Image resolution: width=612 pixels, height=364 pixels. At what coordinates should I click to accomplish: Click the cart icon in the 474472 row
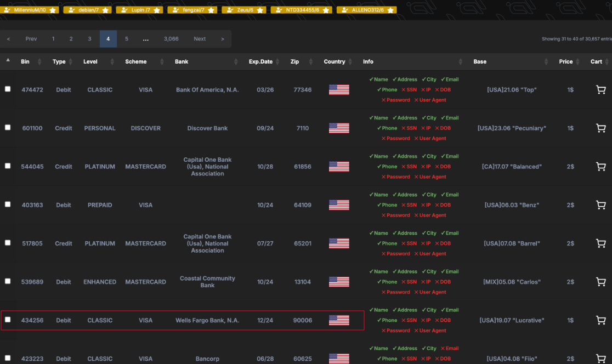tap(600, 90)
